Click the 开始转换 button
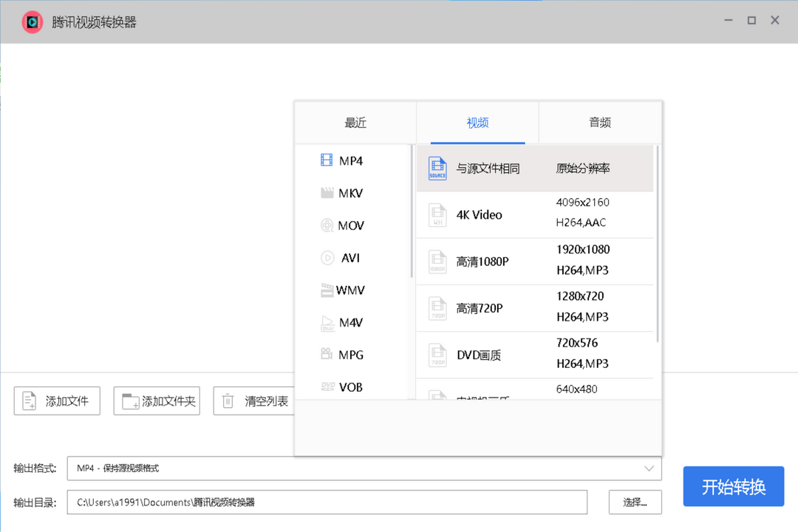Image resolution: width=798 pixels, height=532 pixels. point(733,486)
